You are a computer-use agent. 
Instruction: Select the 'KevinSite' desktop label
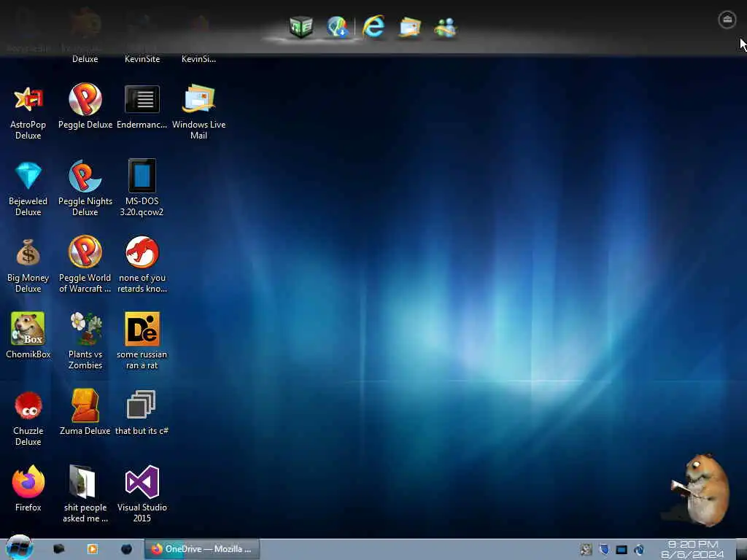pyautogui.click(x=142, y=59)
